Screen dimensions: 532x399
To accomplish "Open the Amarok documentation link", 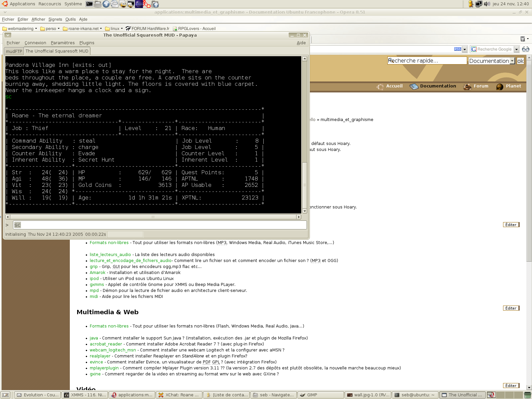I will pyautogui.click(x=97, y=273).
